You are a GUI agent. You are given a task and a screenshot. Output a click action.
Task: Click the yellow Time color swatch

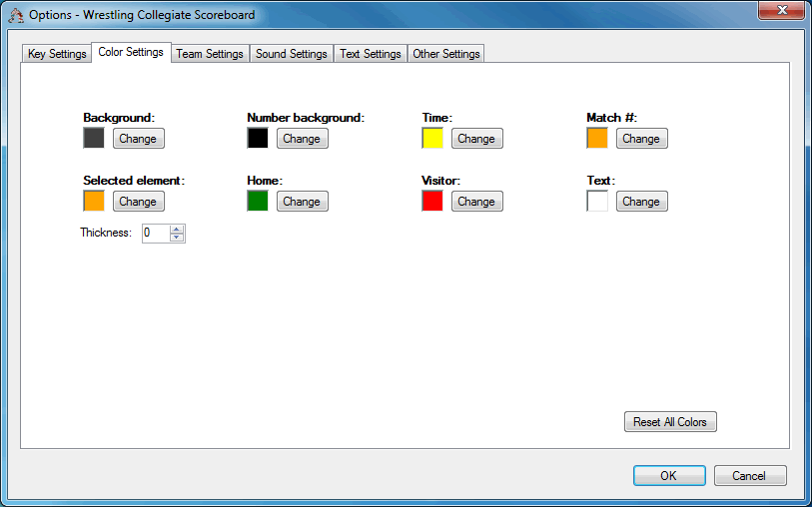coord(432,138)
